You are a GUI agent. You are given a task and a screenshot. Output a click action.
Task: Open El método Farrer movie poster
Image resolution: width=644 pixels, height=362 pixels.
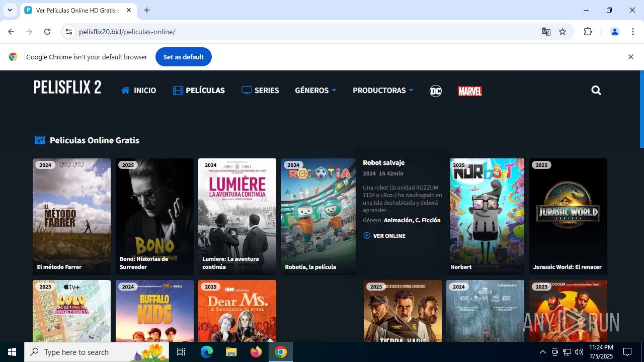tap(71, 217)
